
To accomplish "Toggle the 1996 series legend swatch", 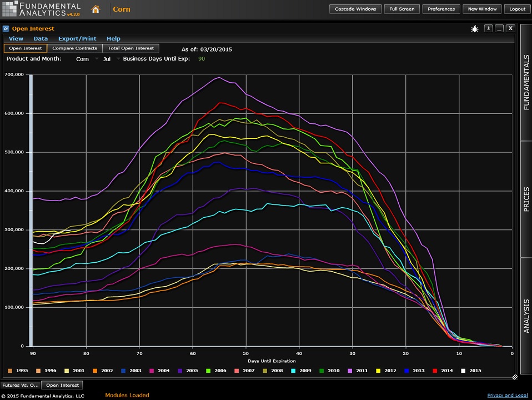I will [38, 371].
